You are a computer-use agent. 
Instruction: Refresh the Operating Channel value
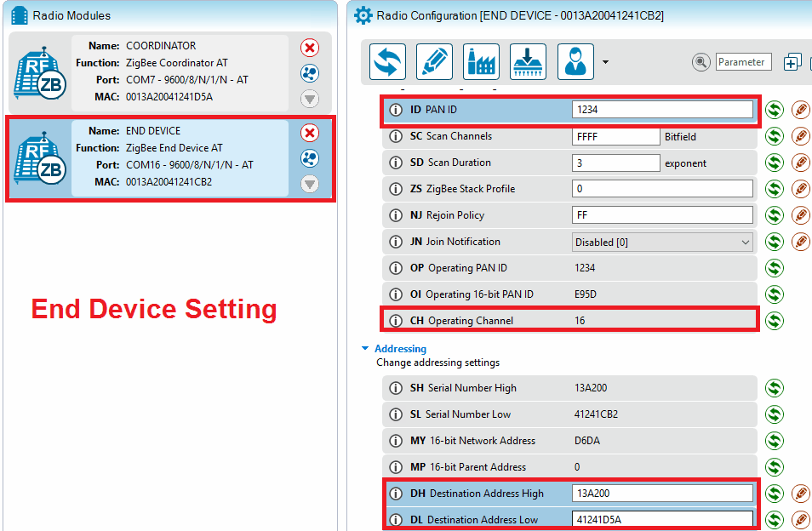(774, 321)
